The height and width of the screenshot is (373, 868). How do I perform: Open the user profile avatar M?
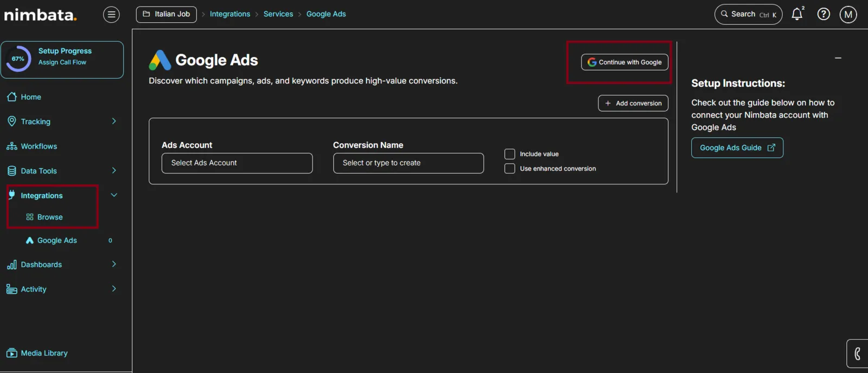[x=848, y=15]
